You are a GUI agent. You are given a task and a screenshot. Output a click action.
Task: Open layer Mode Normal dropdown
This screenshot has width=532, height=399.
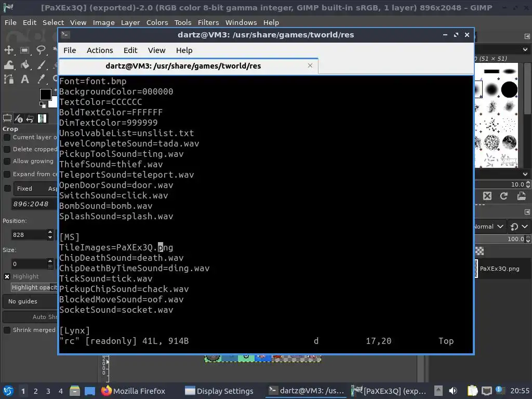click(489, 227)
